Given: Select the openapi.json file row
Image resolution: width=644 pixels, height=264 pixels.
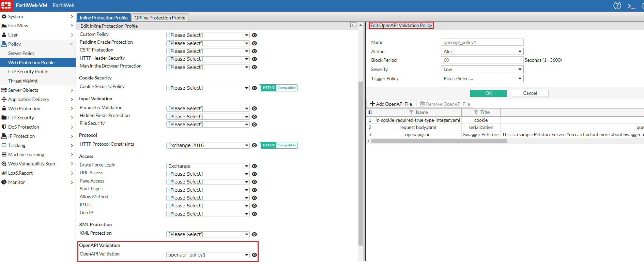Looking at the screenshot, I should 505,134.
